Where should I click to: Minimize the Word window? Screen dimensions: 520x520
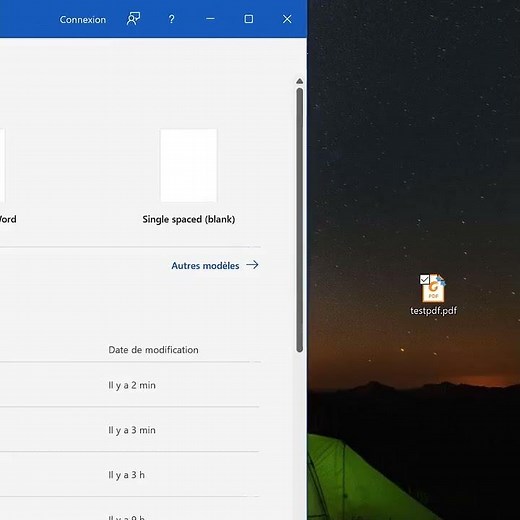pyautogui.click(x=210, y=19)
